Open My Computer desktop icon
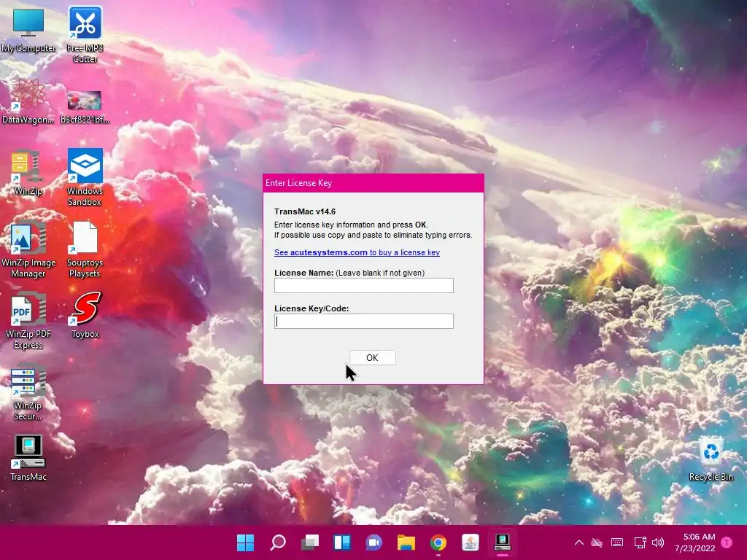This screenshot has height=560, width=747. (28, 30)
